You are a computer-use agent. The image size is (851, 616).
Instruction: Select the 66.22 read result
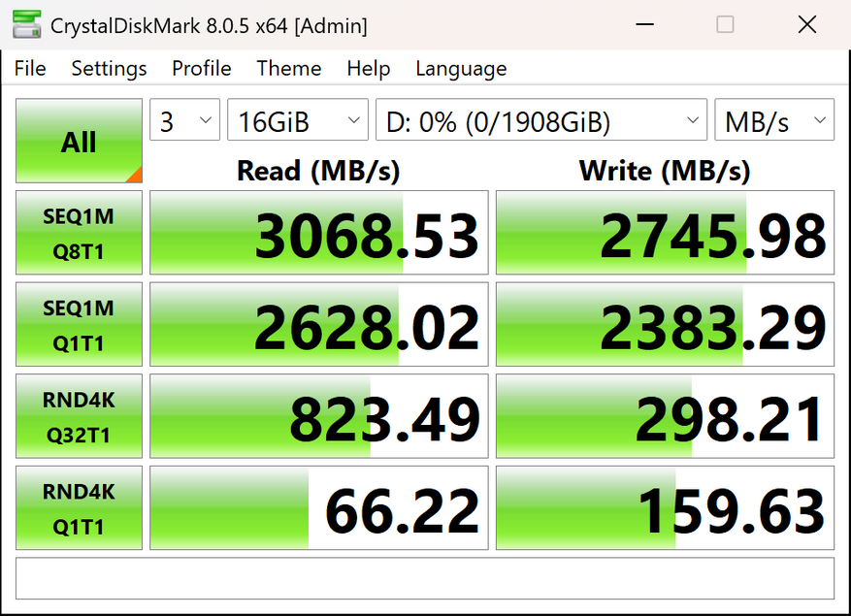(x=319, y=507)
